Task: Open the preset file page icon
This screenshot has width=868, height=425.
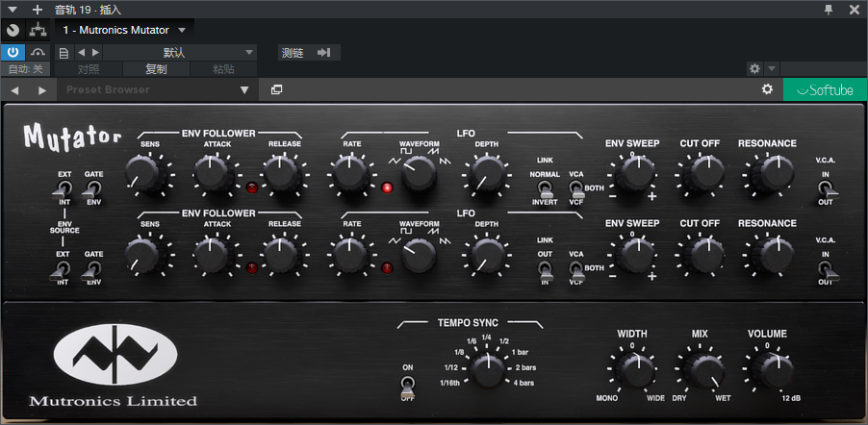Action: pos(64,53)
